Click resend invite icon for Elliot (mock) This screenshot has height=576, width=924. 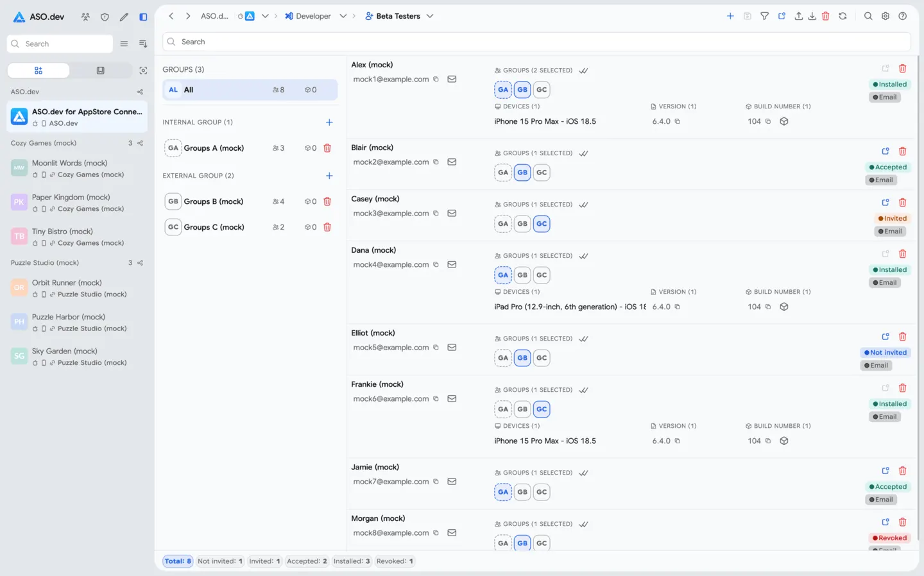click(886, 337)
